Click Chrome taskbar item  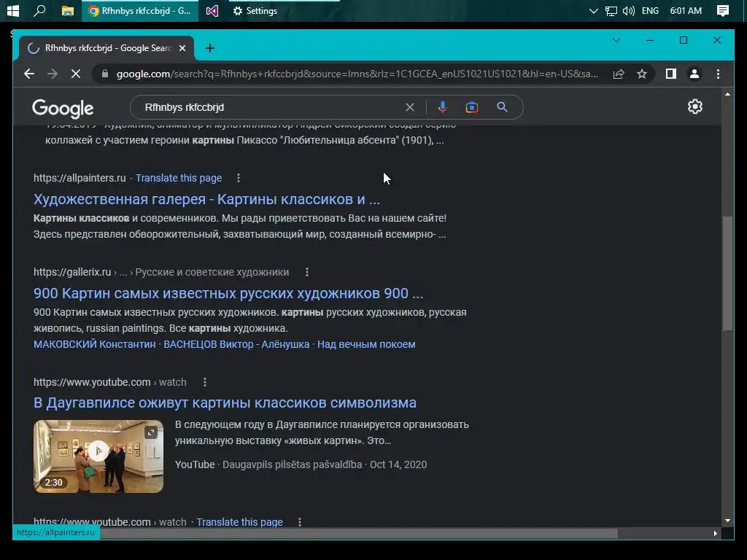coord(141,10)
